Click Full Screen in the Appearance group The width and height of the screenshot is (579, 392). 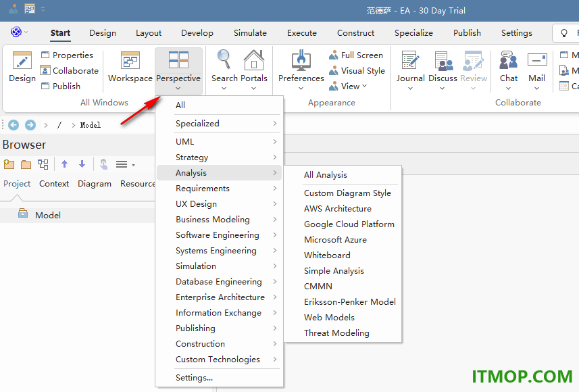356,55
